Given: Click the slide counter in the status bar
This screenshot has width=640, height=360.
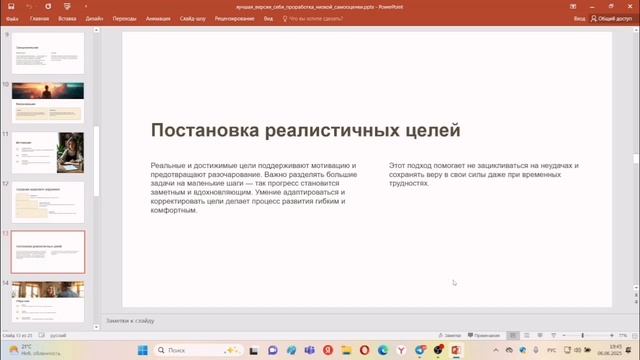Looking at the screenshot, I should pos(17,336).
